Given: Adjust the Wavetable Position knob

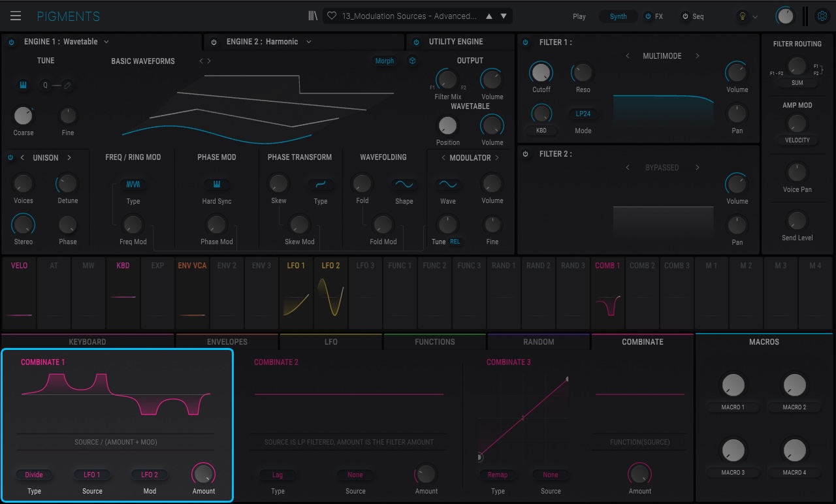Looking at the screenshot, I should [x=447, y=125].
